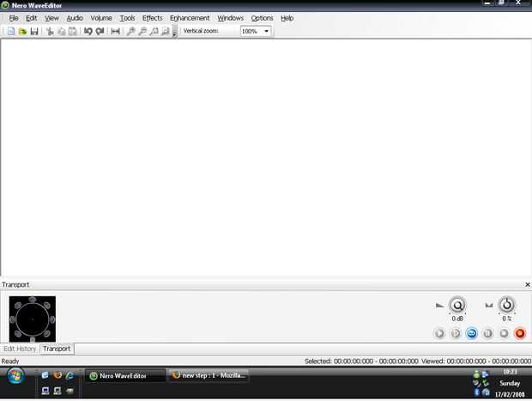Click the Pause transport button
Image resolution: width=532 pixels, height=401 pixels.
coord(487,333)
